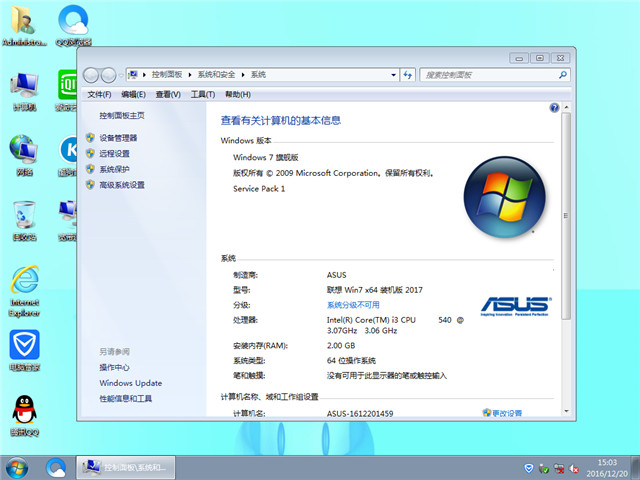Open the green iQIYI desktop icon
The width and height of the screenshot is (640, 480).
coord(67,91)
